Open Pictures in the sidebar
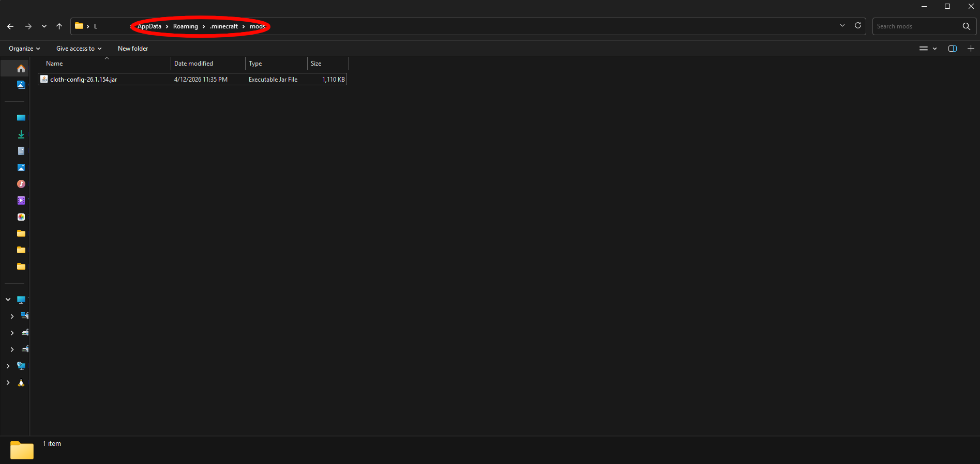The height and width of the screenshot is (464, 980). click(21, 167)
